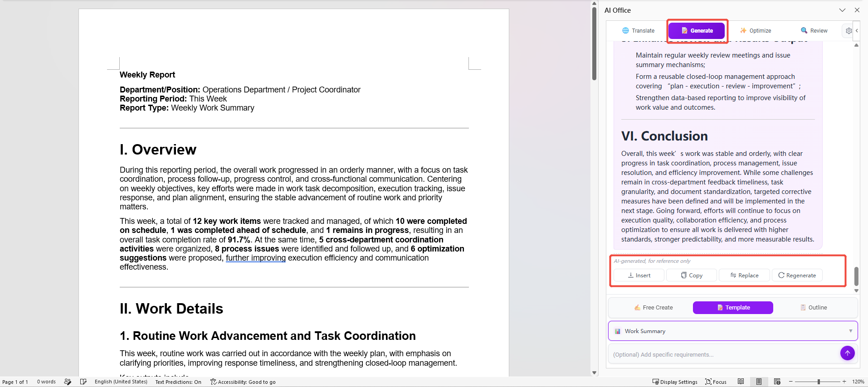868x387 pixels.
Task: Click document scroll up arrow
Action: click(x=594, y=4)
